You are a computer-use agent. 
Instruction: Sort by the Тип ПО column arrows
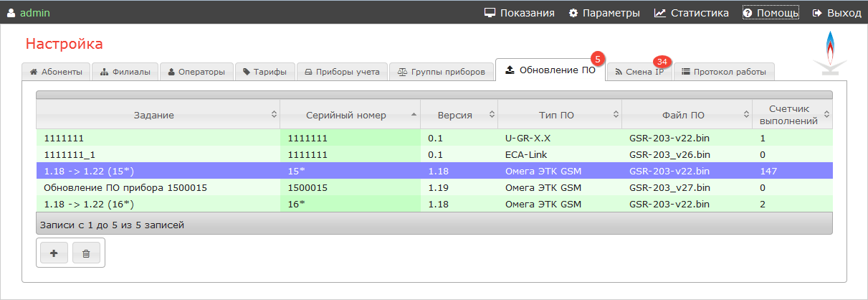[x=616, y=115]
